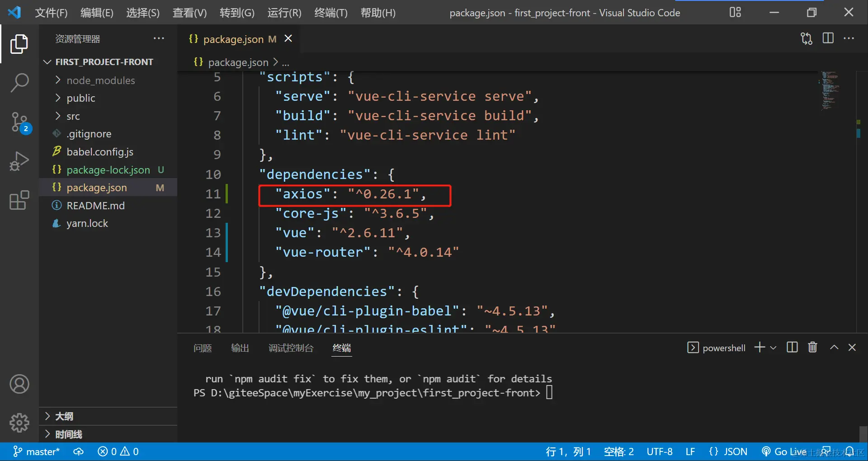This screenshot has height=461, width=868.
Task: Close the package.json editor tab
Action: tap(288, 39)
